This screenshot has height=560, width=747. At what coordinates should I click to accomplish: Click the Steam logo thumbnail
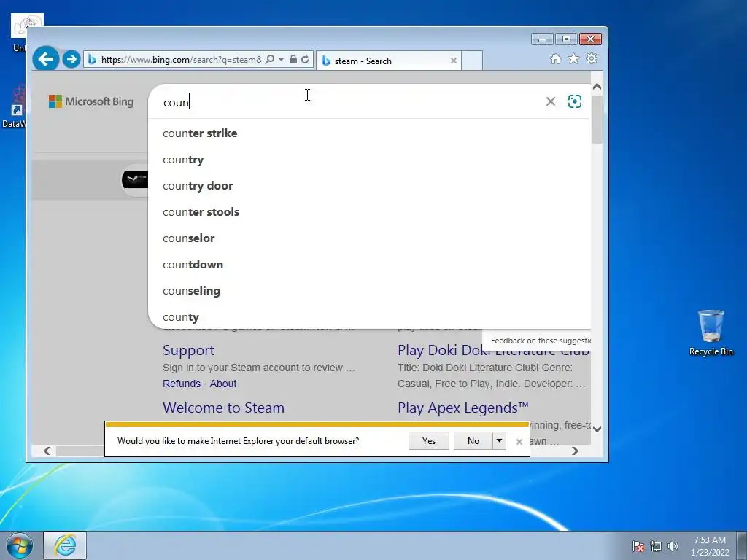pyautogui.click(x=135, y=179)
